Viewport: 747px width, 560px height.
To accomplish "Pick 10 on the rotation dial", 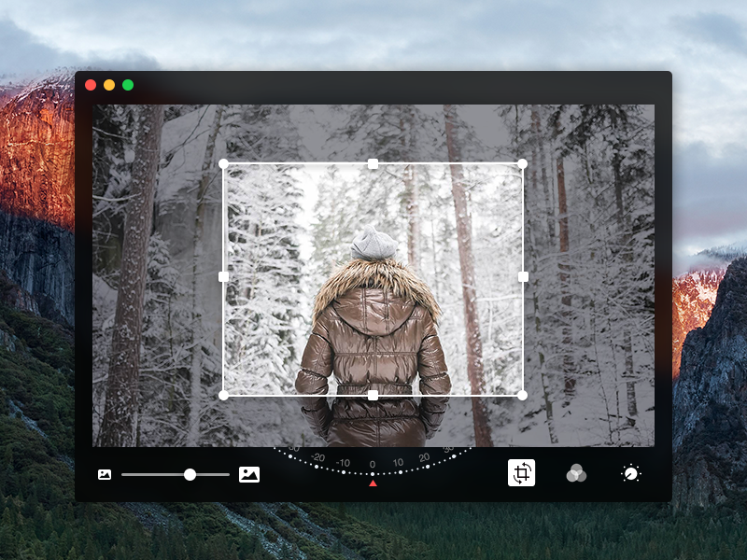I will pyautogui.click(x=399, y=462).
